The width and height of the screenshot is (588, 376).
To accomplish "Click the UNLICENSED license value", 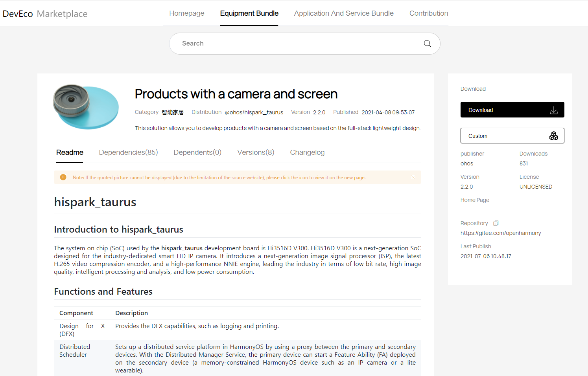I will click(x=536, y=187).
